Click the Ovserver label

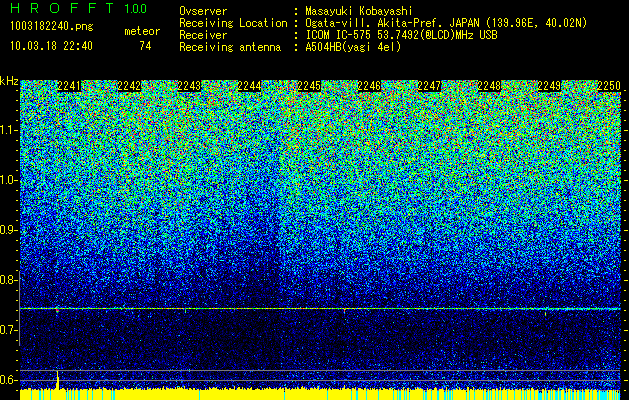point(203,11)
